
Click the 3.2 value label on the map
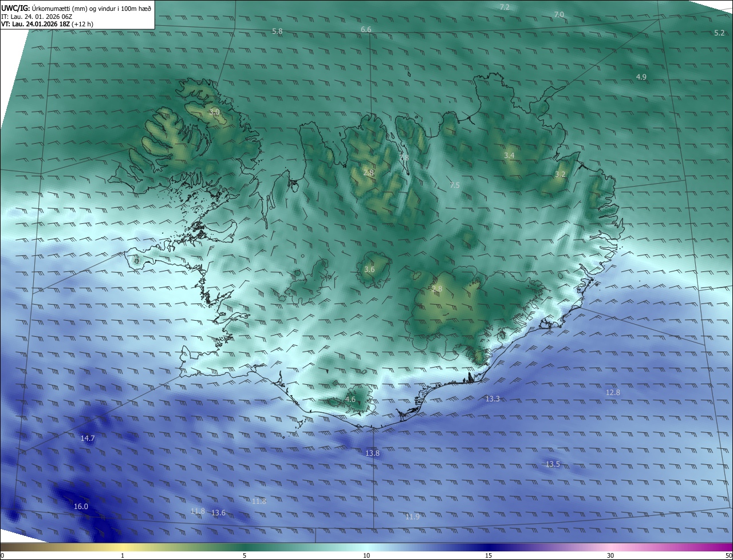[x=560, y=174]
